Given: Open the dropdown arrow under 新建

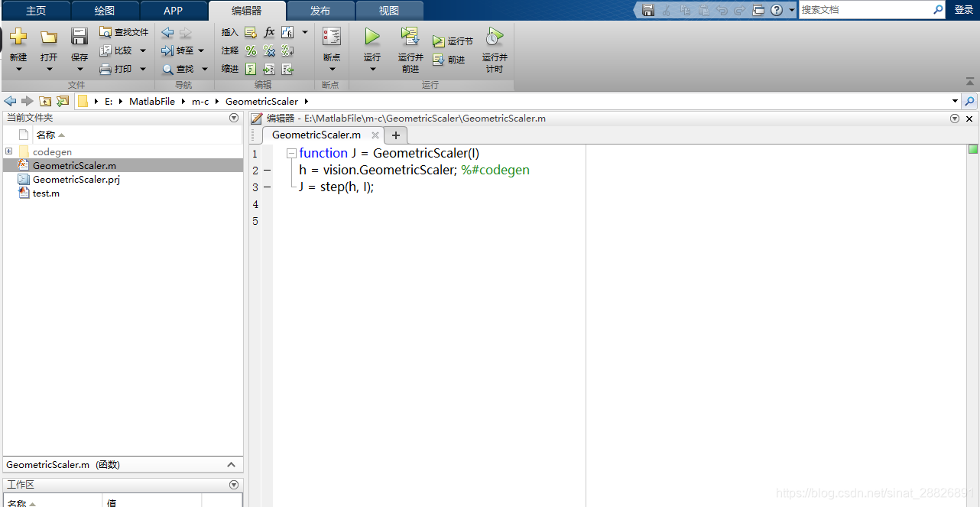Looking at the screenshot, I should tap(18, 70).
